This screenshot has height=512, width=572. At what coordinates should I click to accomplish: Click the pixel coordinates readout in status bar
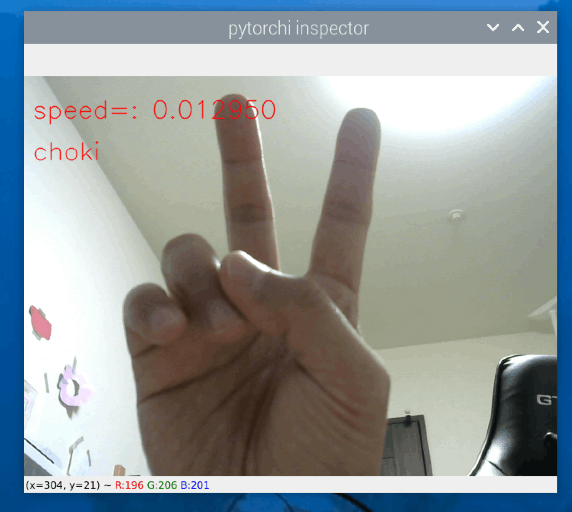(62, 485)
